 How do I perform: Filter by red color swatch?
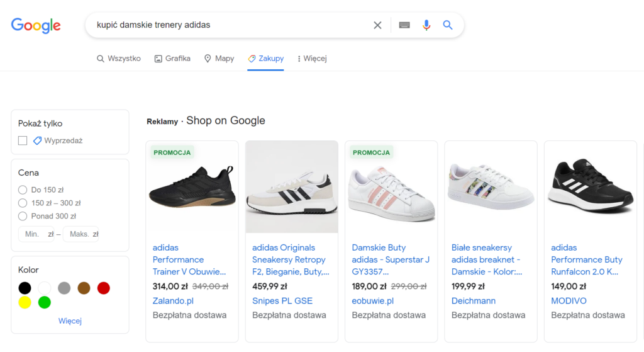(x=104, y=288)
